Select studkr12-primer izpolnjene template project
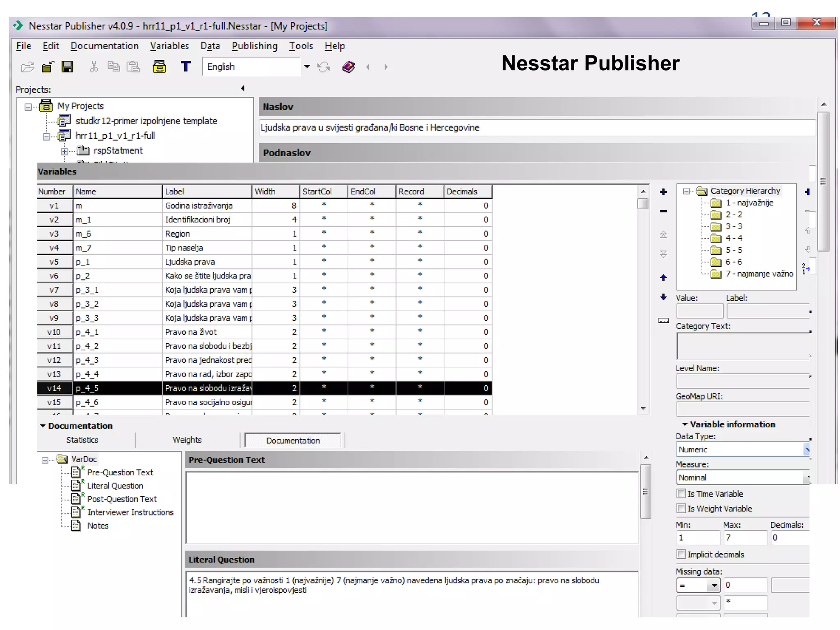This screenshot has width=840, height=630. coord(146,121)
